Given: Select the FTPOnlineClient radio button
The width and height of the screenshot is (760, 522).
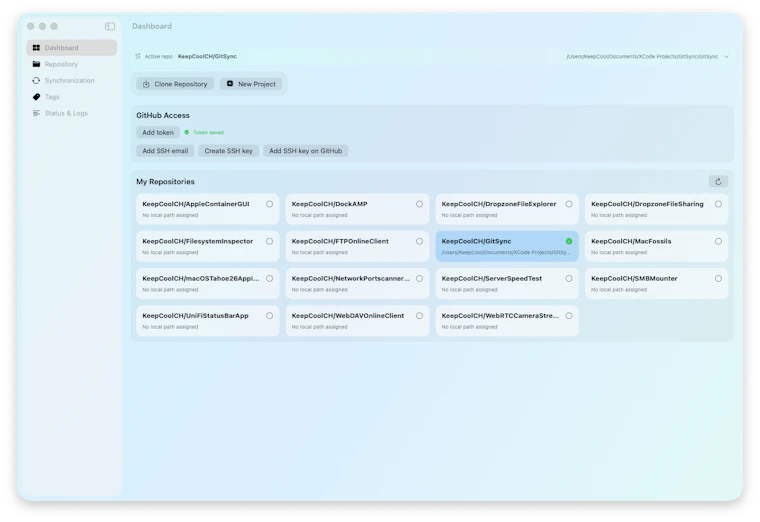Looking at the screenshot, I should click(x=419, y=241).
